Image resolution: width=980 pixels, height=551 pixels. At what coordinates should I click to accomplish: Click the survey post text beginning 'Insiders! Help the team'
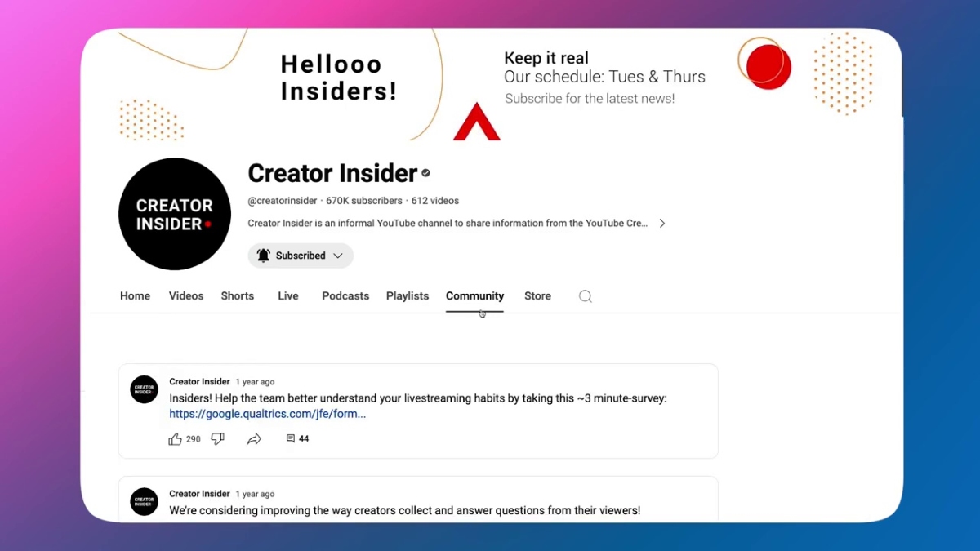[418, 398]
